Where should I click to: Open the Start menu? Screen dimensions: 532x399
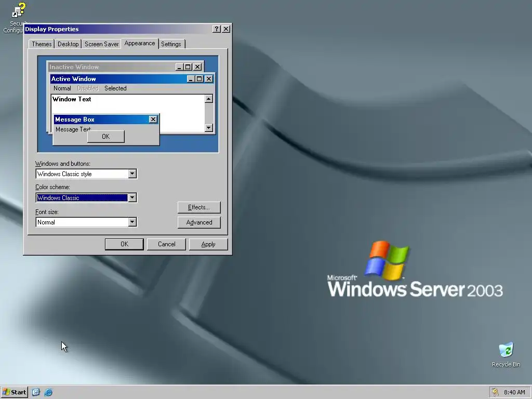(x=14, y=392)
